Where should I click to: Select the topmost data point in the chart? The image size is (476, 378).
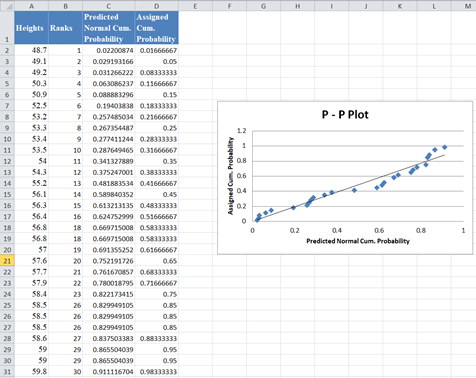(x=444, y=147)
